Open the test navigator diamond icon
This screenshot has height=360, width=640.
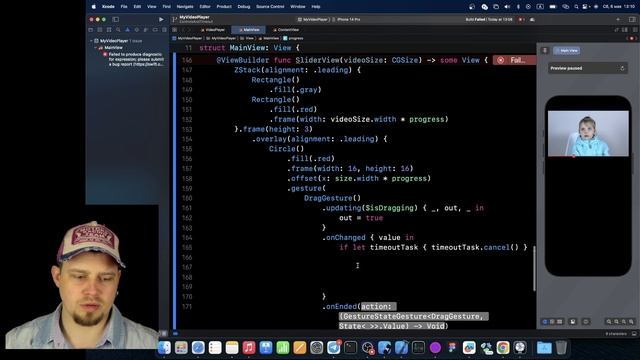(x=136, y=30)
